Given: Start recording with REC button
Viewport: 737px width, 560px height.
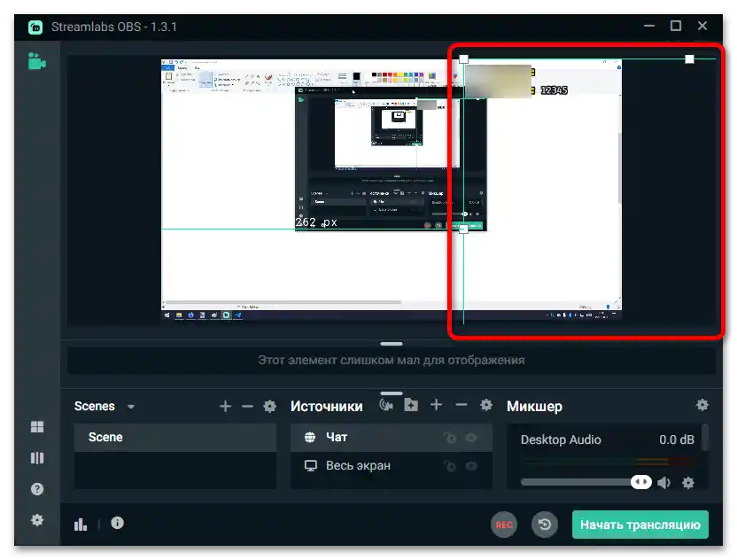Looking at the screenshot, I should (504, 525).
